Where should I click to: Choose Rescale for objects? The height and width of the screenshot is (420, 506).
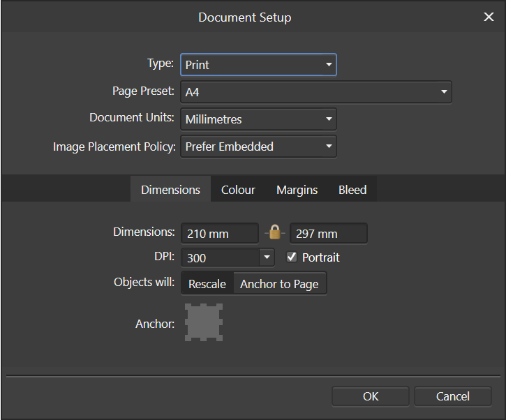pos(207,283)
